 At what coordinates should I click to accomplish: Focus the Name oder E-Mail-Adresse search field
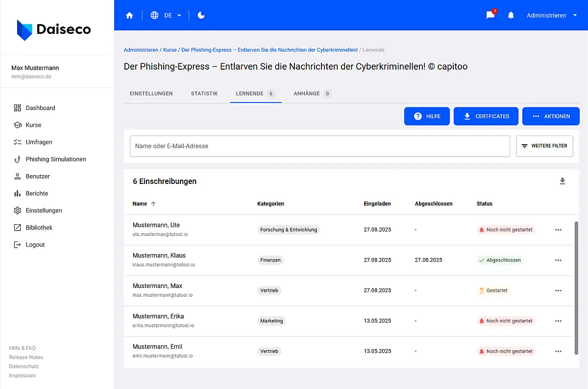[319, 146]
